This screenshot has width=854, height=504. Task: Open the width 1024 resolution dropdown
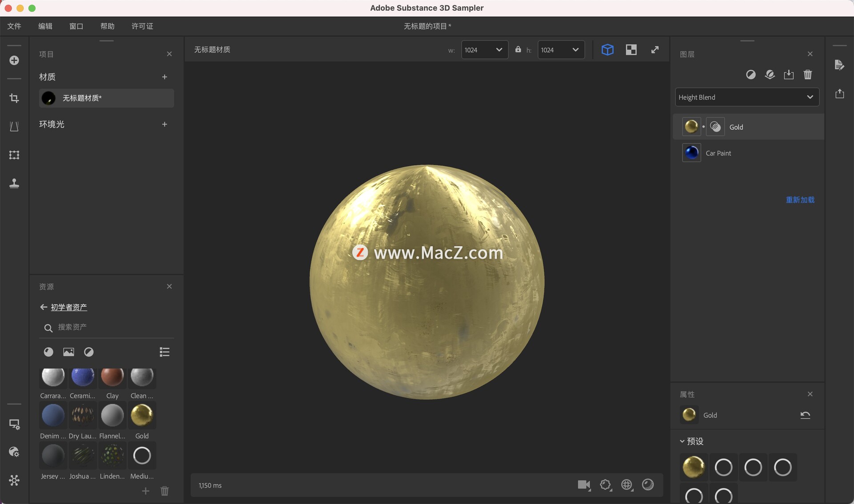484,49
